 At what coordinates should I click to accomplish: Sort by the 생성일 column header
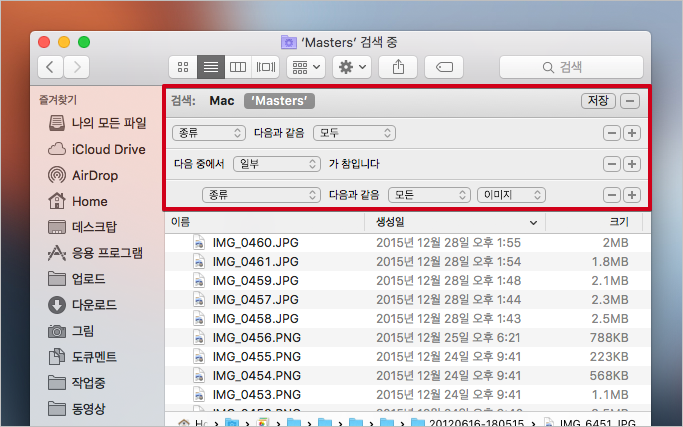(x=455, y=222)
